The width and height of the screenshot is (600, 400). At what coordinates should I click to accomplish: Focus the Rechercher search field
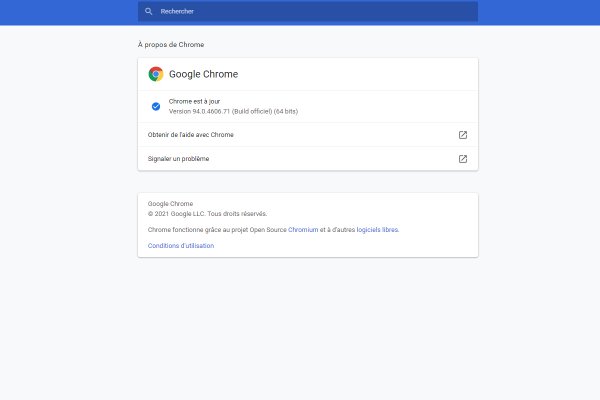click(300, 11)
